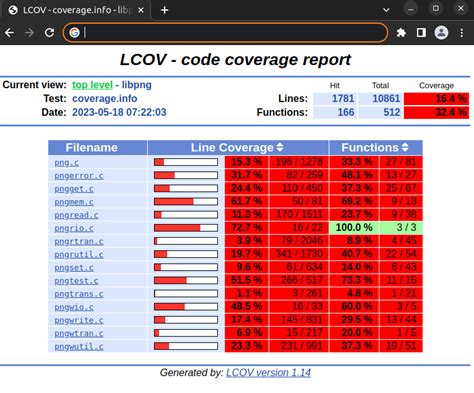Screen dimensions: 474x393
Task: Open pngwtran.c coverage file
Action: click(x=79, y=333)
